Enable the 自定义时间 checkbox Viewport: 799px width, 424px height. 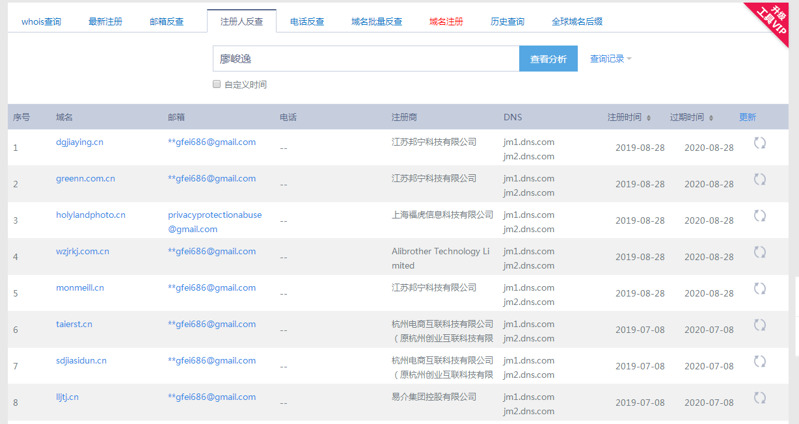pyautogui.click(x=217, y=84)
